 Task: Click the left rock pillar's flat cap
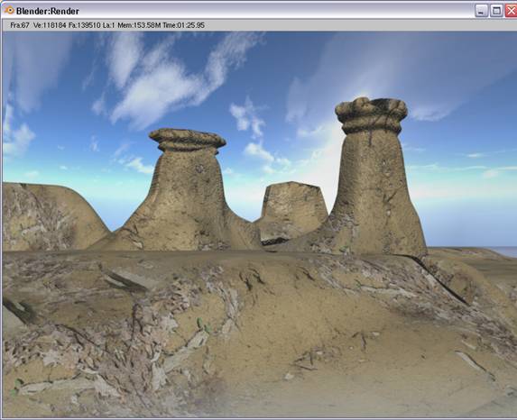click(188, 140)
